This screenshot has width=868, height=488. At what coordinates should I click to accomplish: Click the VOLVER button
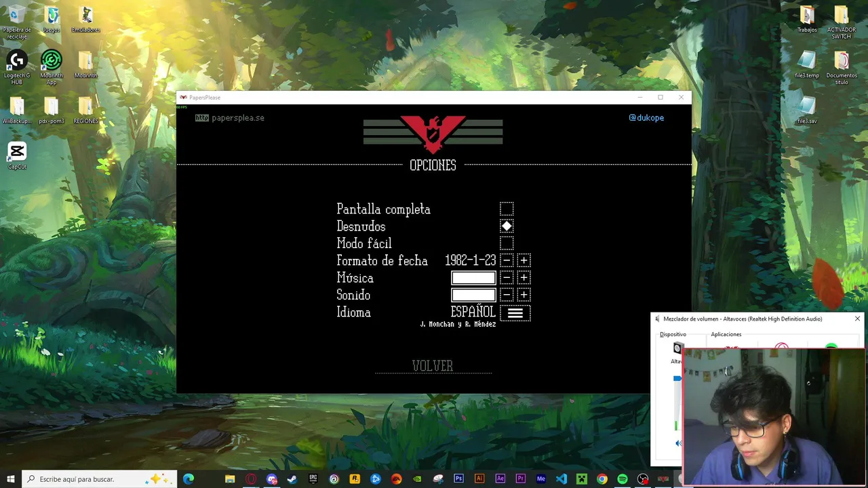433,366
